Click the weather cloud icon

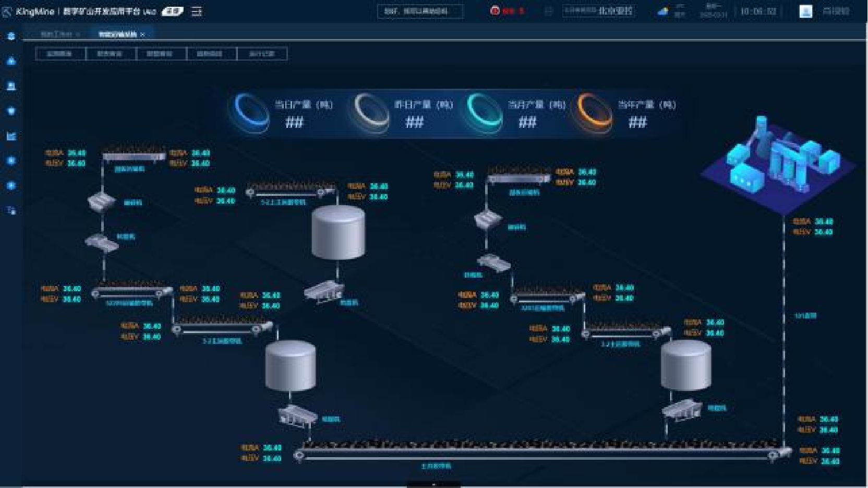click(x=663, y=11)
